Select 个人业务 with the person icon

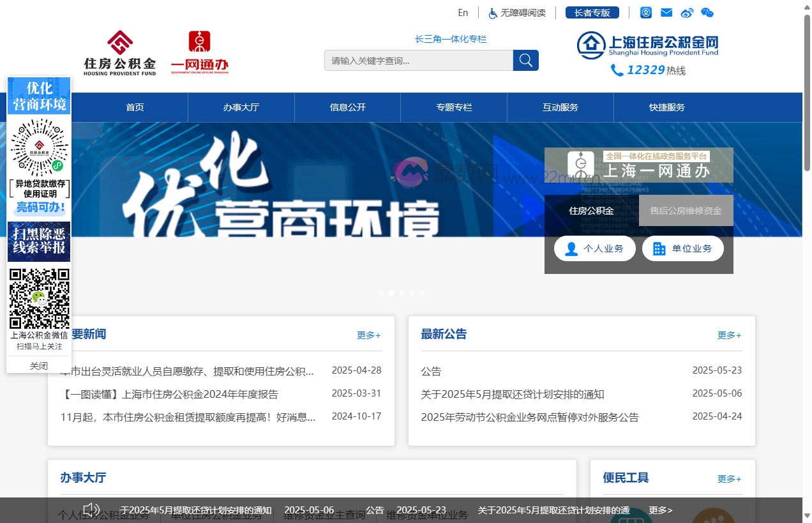click(594, 248)
